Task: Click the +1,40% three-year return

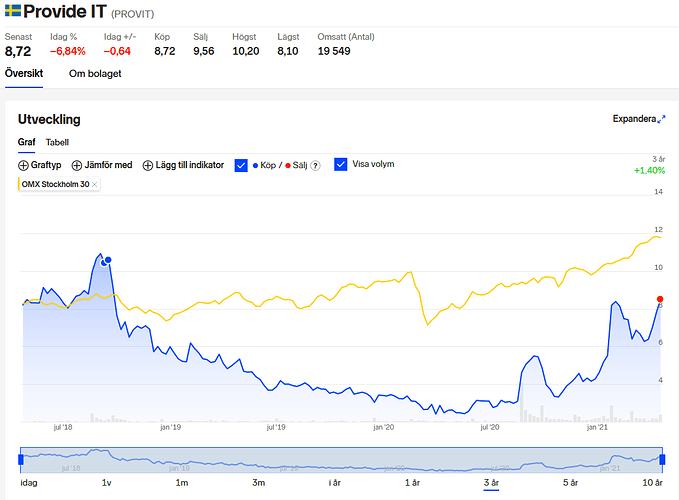Action: pos(650,171)
